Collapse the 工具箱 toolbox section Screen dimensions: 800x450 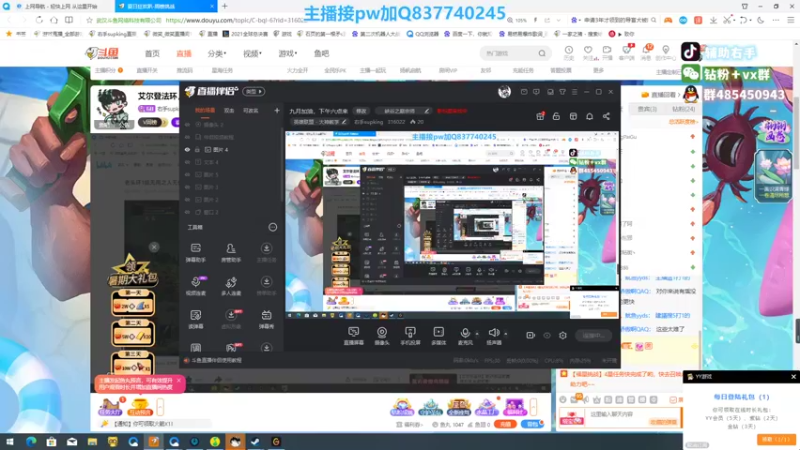pos(272,227)
